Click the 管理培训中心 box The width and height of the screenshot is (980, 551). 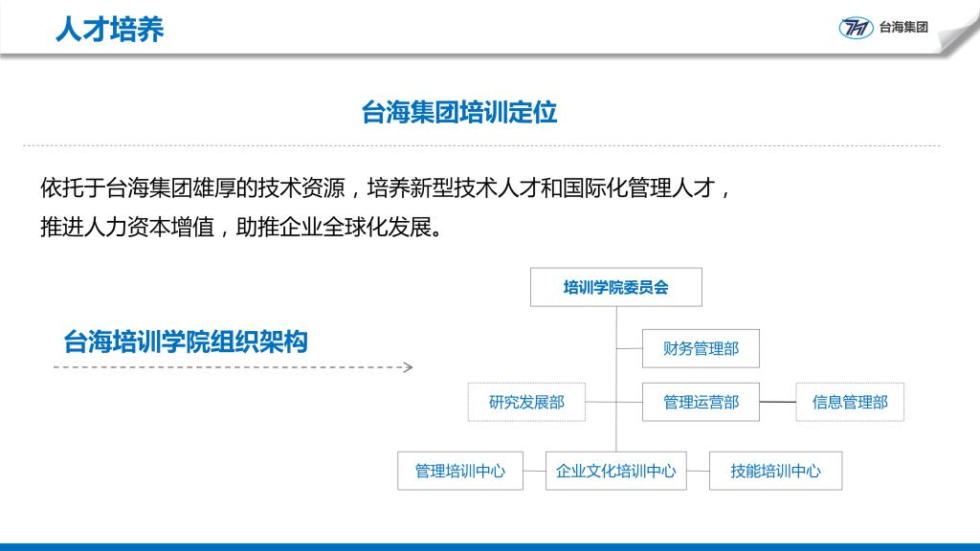click(459, 471)
